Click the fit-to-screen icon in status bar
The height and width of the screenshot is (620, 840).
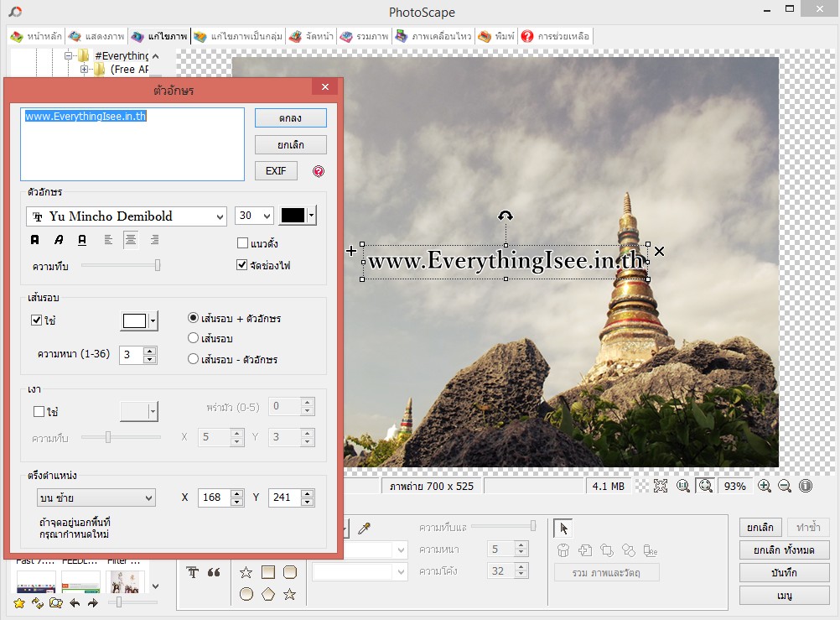coord(661,486)
